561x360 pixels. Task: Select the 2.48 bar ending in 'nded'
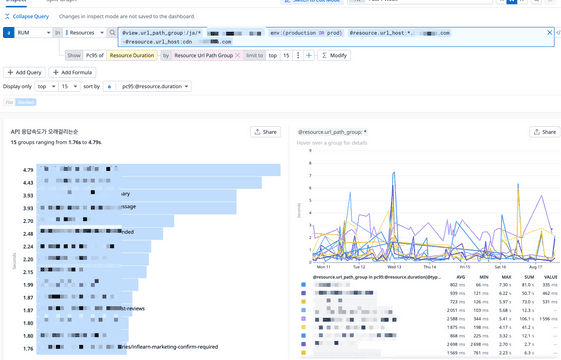pyautogui.click(x=99, y=234)
